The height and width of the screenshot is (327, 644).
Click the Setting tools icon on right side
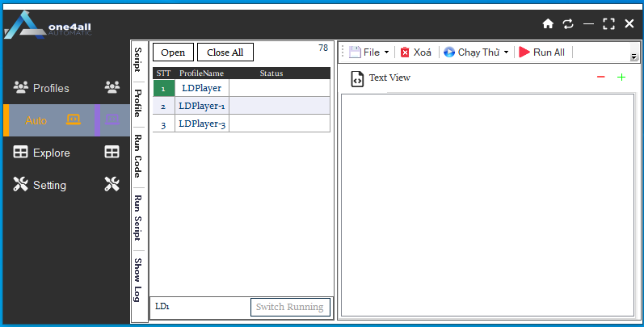(x=112, y=185)
